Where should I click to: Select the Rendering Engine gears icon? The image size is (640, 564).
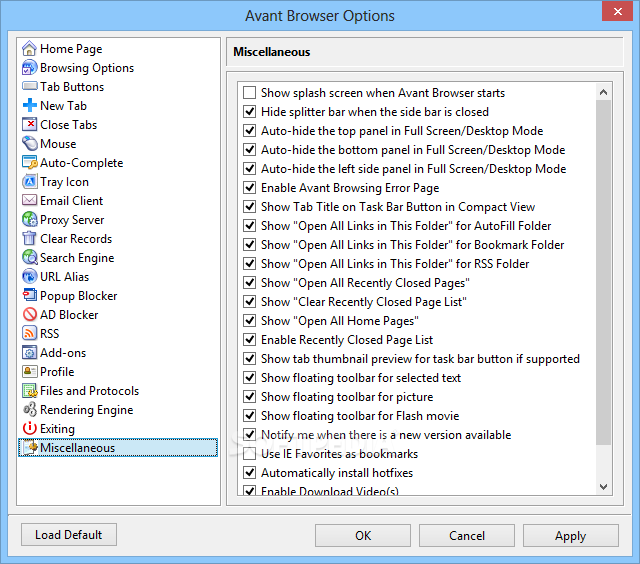(x=29, y=409)
